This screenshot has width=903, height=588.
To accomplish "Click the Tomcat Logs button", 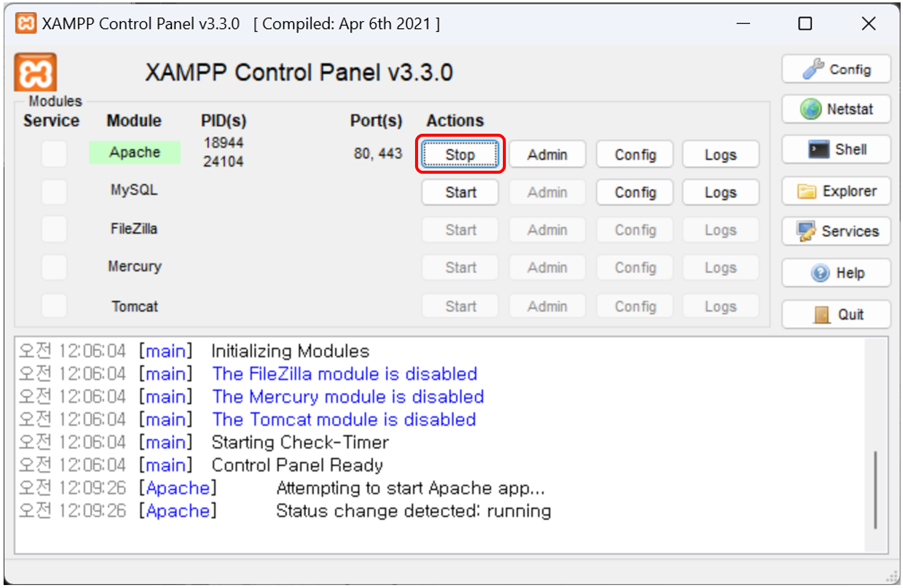I will 720,306.
